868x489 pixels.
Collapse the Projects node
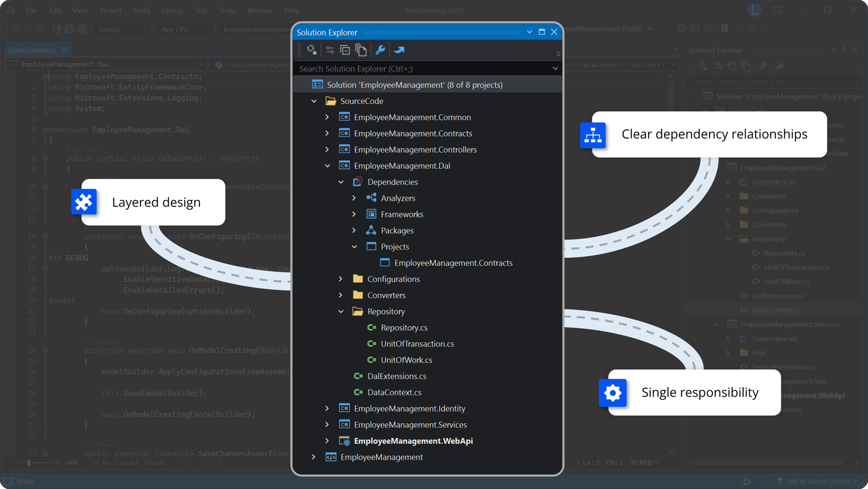(x=354, y=246)
